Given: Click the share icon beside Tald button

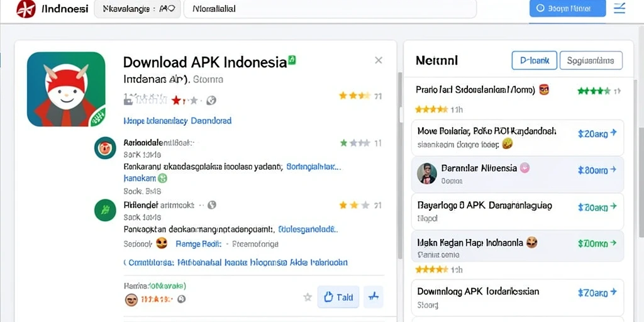Looking at the screenshot, I should [374, 297].
